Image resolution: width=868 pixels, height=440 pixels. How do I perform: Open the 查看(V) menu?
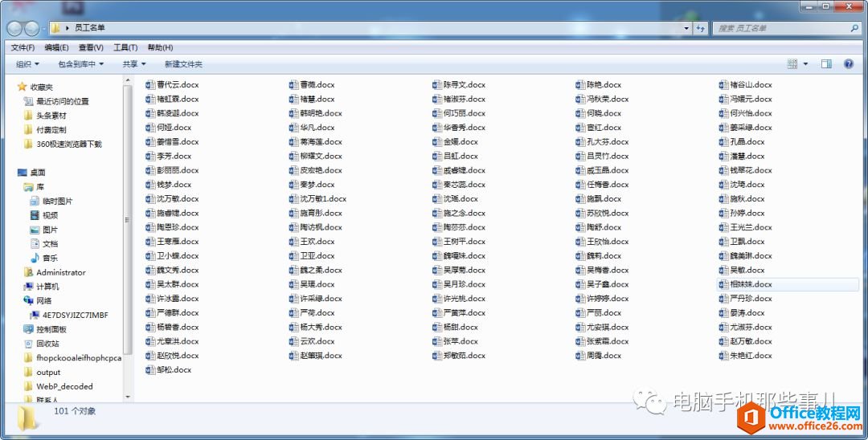tap(91, 47)
